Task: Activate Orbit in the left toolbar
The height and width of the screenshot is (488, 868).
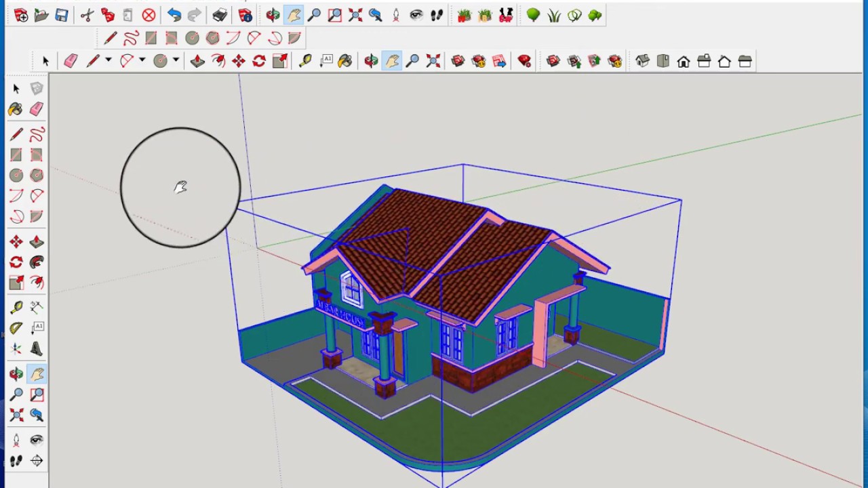Action: pyautogui.click(x=16, y=373)
